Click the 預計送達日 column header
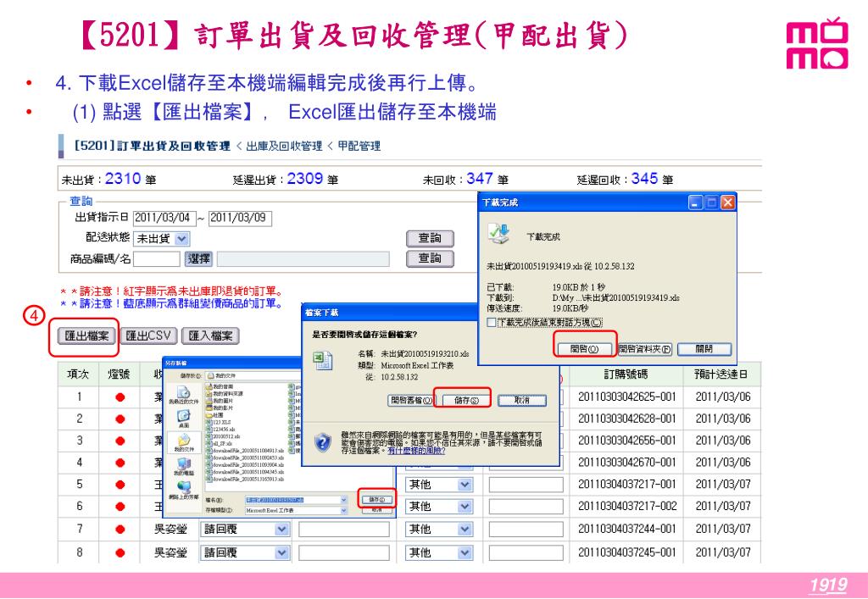868x599 pixels. tap(722, 374)
